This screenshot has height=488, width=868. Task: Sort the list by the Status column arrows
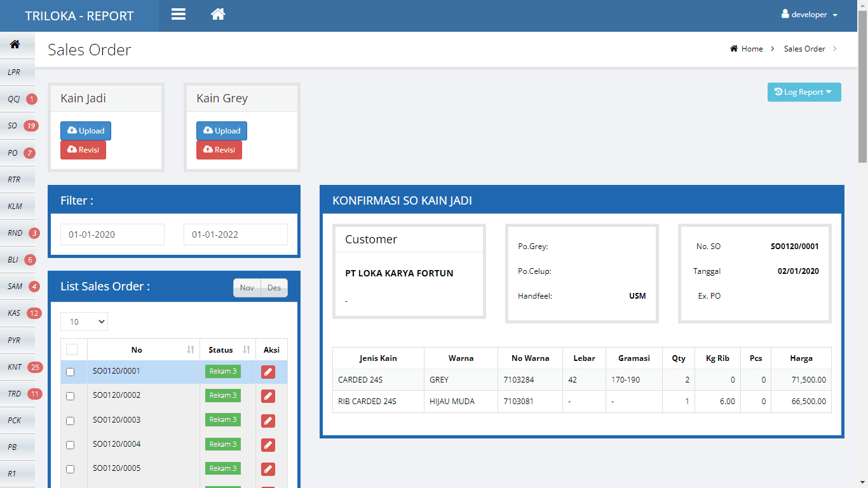point(247,349)
